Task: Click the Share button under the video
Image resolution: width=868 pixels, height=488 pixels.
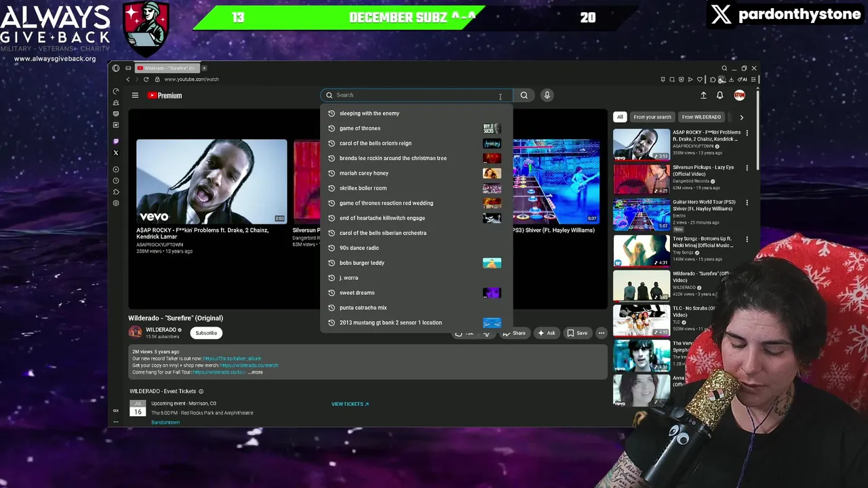Action: pyautogui.click(x=514, y=333)
